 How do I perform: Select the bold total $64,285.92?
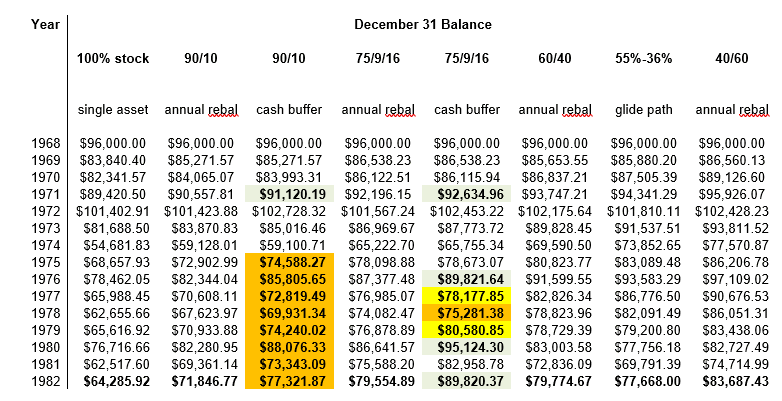(x=113, y=380)
